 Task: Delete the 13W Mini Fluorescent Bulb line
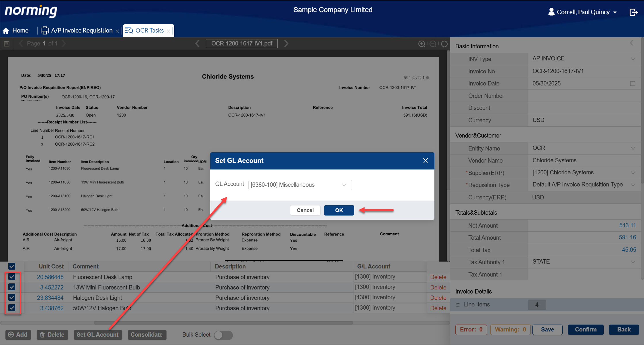coord(438,287)
